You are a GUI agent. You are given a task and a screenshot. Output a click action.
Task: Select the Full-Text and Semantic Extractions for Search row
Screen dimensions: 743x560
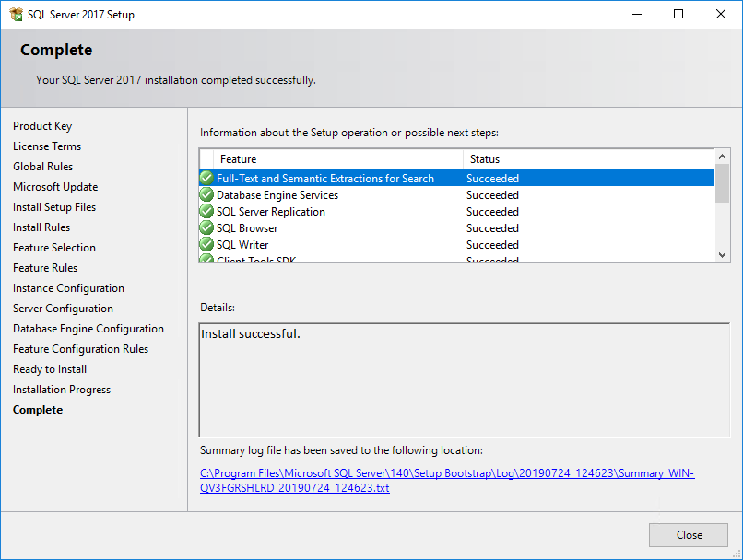[x=457, y=178]
